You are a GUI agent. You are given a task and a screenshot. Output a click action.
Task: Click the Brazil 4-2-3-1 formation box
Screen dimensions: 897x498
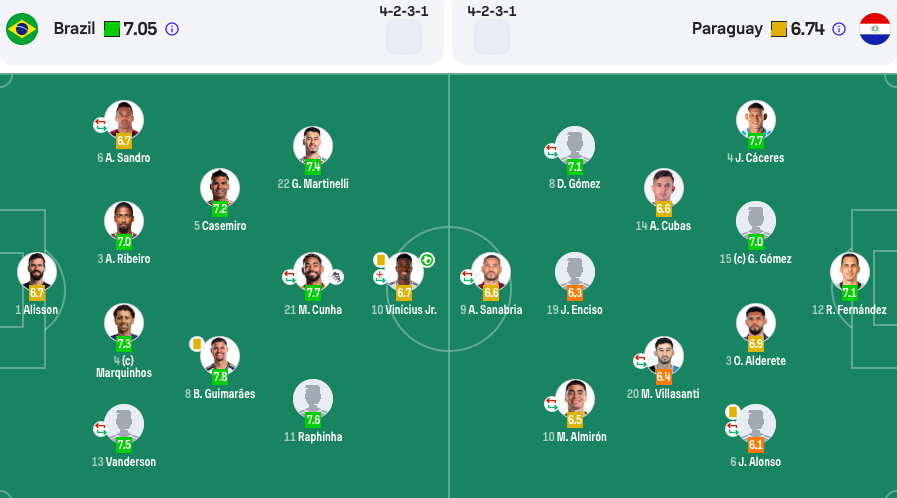pos(404,37)
